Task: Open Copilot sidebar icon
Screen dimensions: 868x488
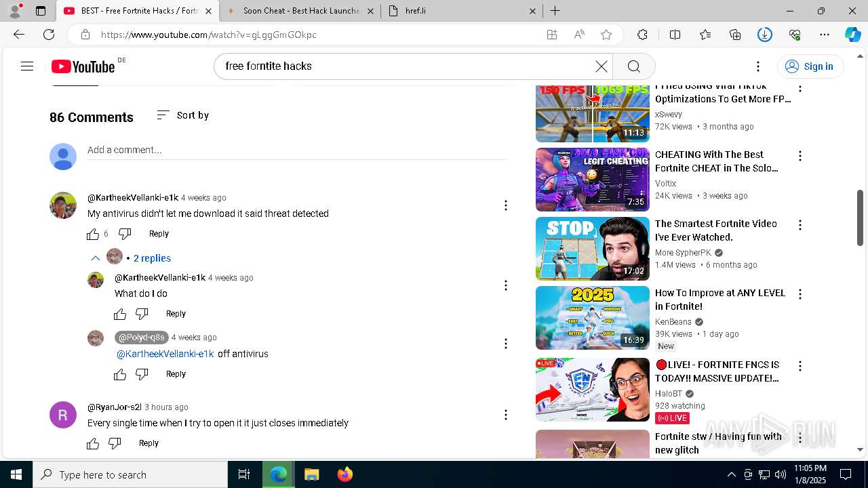Action: [x=852, y=35]
